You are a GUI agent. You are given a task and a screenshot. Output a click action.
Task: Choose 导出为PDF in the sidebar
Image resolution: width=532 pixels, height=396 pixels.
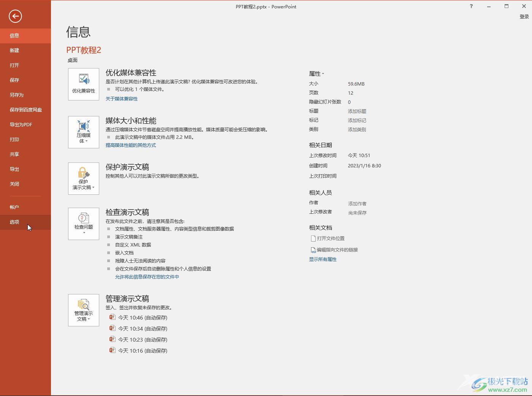point(25,125)
